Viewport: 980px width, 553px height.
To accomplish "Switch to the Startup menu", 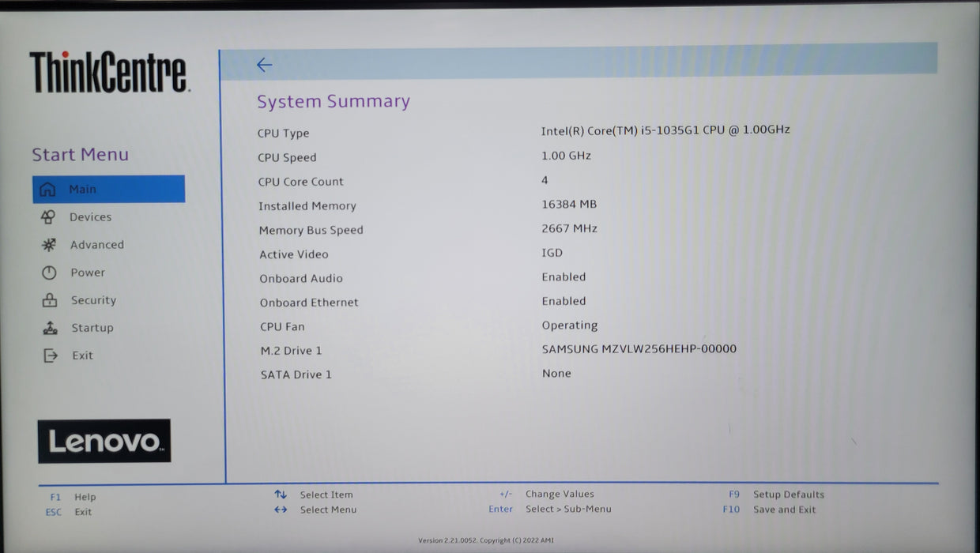I will pyautogui.click(x=92, y=328).
